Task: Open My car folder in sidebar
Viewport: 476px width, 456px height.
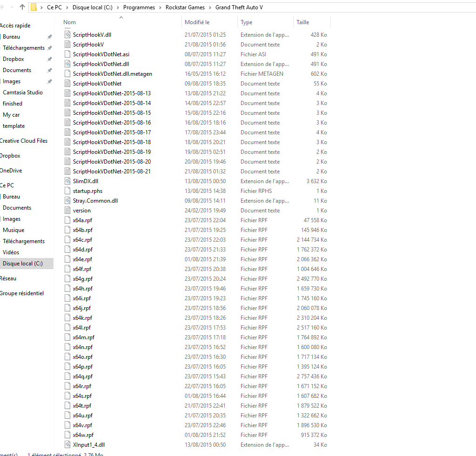Action: 11,115
